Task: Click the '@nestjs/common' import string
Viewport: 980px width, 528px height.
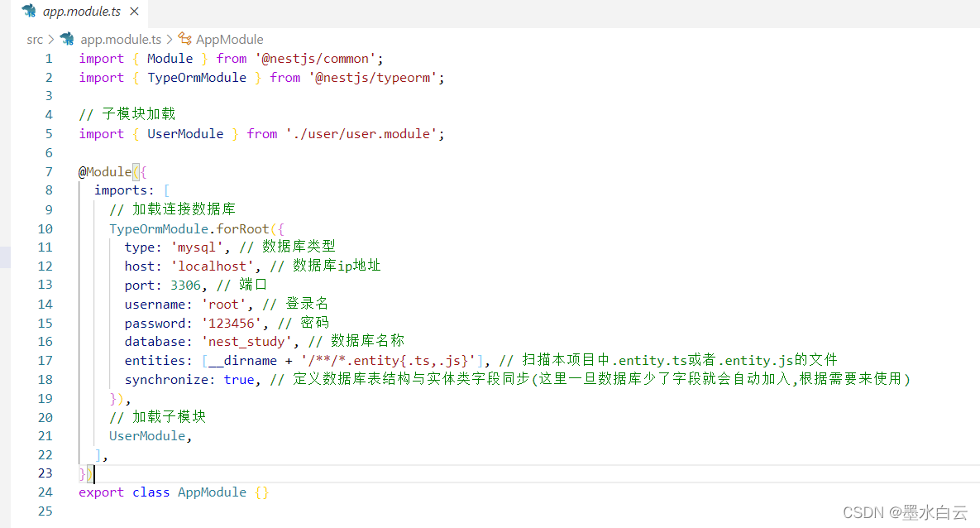Action: tap(315, 59)
